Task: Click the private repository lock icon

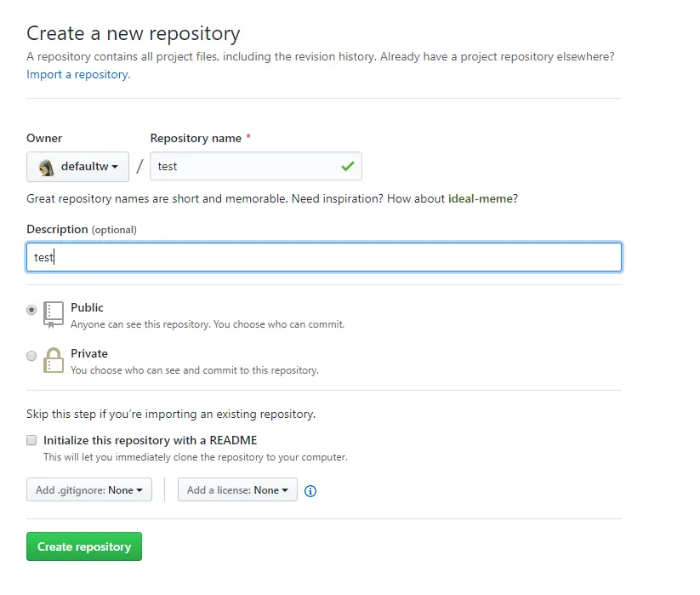Action: [x=54, y=360]
